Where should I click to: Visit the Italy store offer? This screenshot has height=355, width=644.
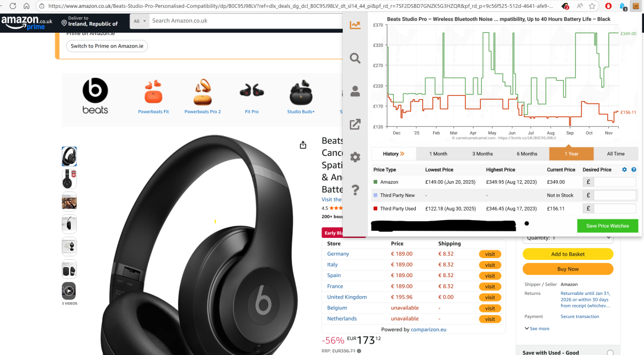coord(490,265)
